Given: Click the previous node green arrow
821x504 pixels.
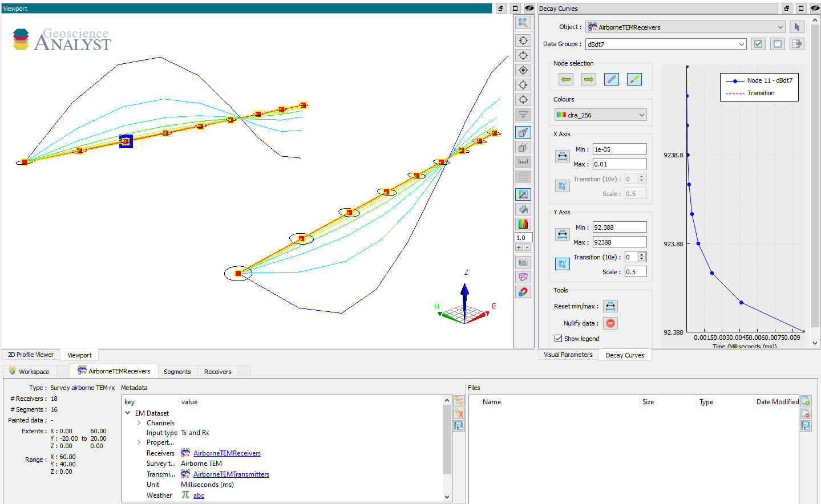Looking at the screenshot, I should coord(566,79).
